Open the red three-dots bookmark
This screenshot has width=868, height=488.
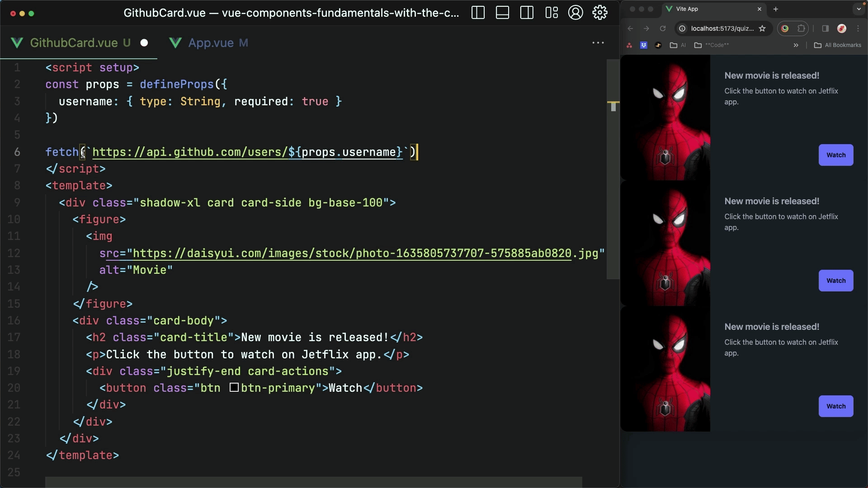point(629,45)
